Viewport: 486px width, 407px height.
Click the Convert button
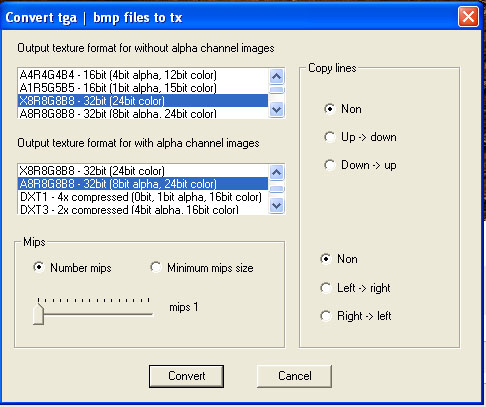186,376
